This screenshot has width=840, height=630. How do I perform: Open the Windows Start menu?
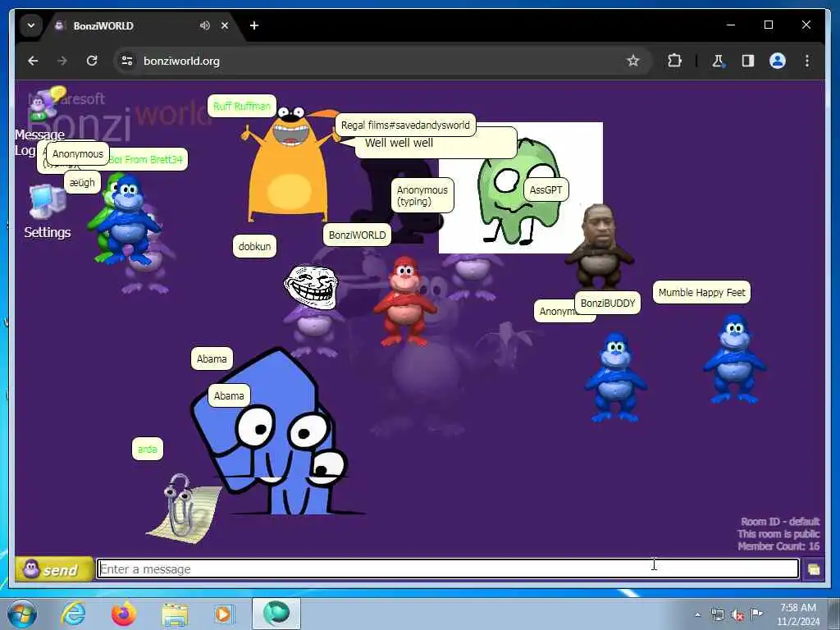click(x=22, y=614)
